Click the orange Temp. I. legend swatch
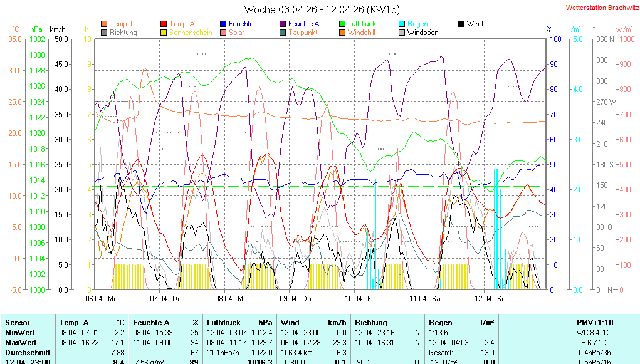The image size is (640, 364). (104, 24)
